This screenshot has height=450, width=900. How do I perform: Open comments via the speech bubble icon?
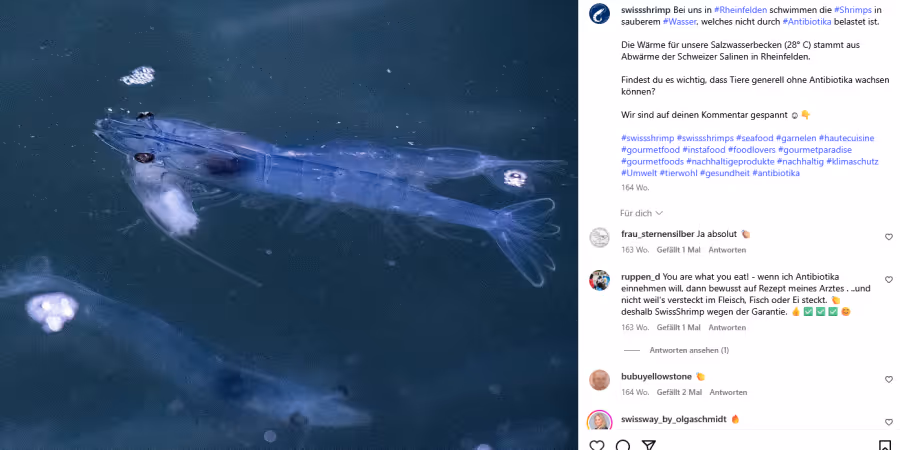click(x=623, y=445)
